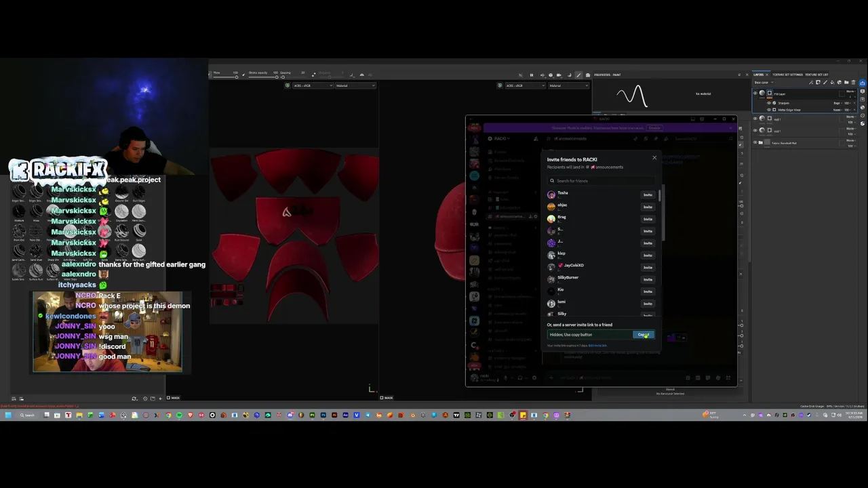Viewport: 868px width, 488px height.
Task: Switch to Texture Set Settings tab
Action: point(788,75)
